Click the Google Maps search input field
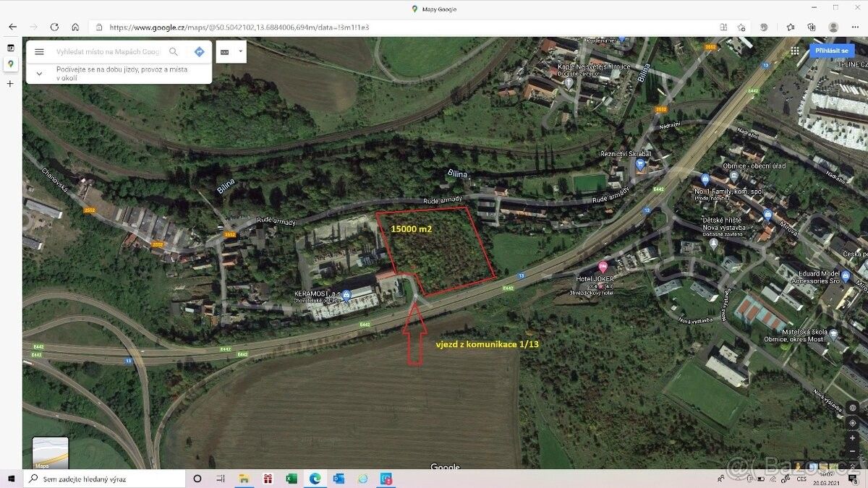This screenshot has height=488, width=868. click(x=109, y=52)
